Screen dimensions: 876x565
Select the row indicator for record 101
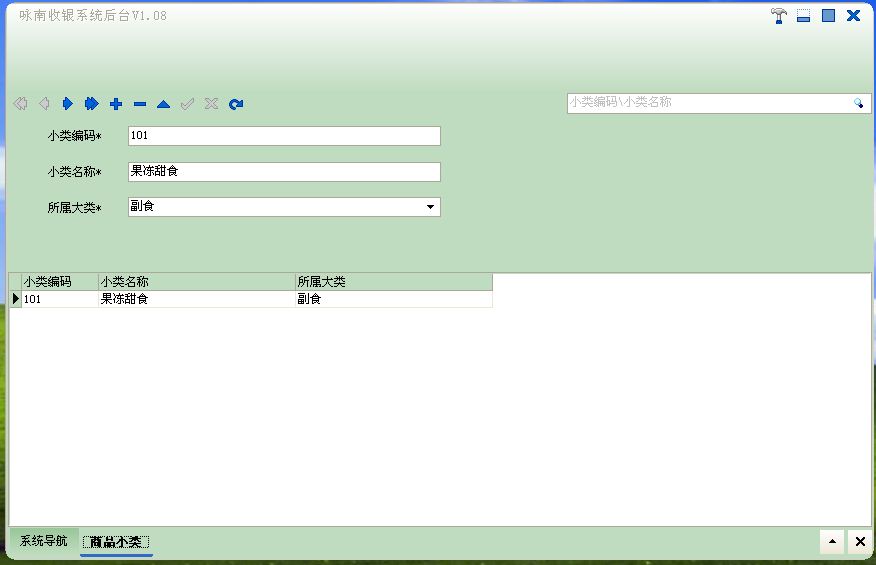pos(16,299)
